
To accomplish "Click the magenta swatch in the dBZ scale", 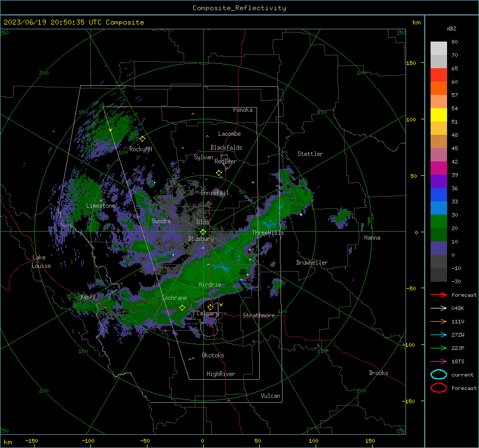I will tap(439, 168).
